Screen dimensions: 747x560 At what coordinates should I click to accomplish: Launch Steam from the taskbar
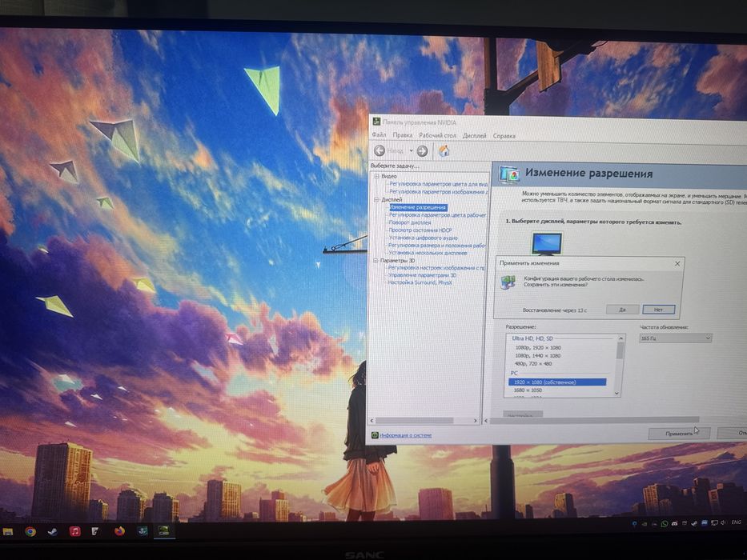pyautogui.click(x=52, y=531)
